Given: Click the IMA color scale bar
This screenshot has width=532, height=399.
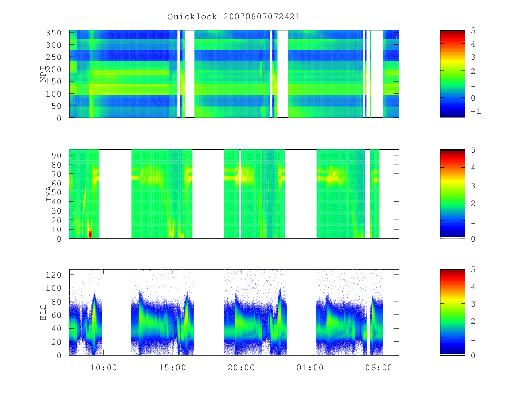Looking at the screenshot, I should [x=452, y=194].
